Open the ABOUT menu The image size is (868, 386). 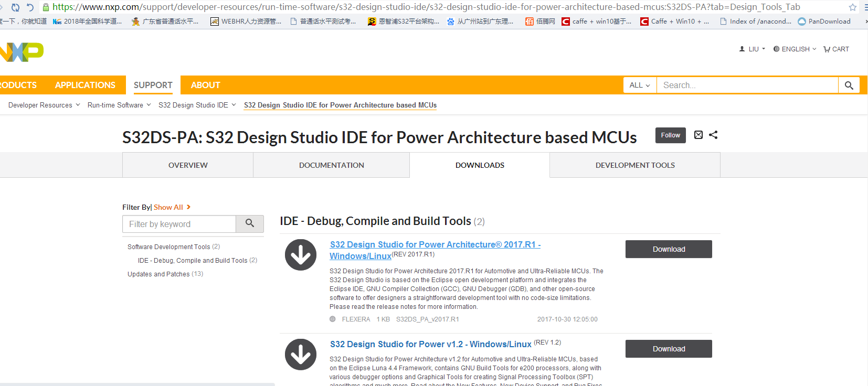click(205, 85)
